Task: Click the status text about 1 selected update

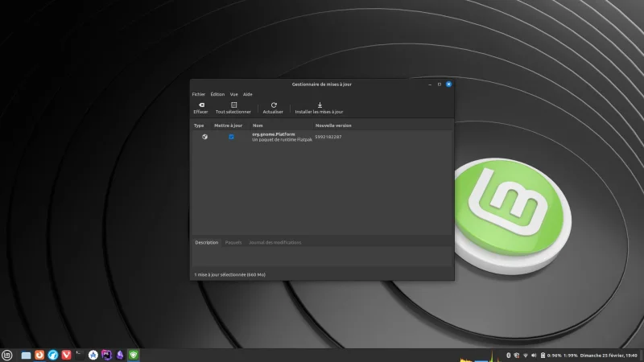Action: click(229, 274)
